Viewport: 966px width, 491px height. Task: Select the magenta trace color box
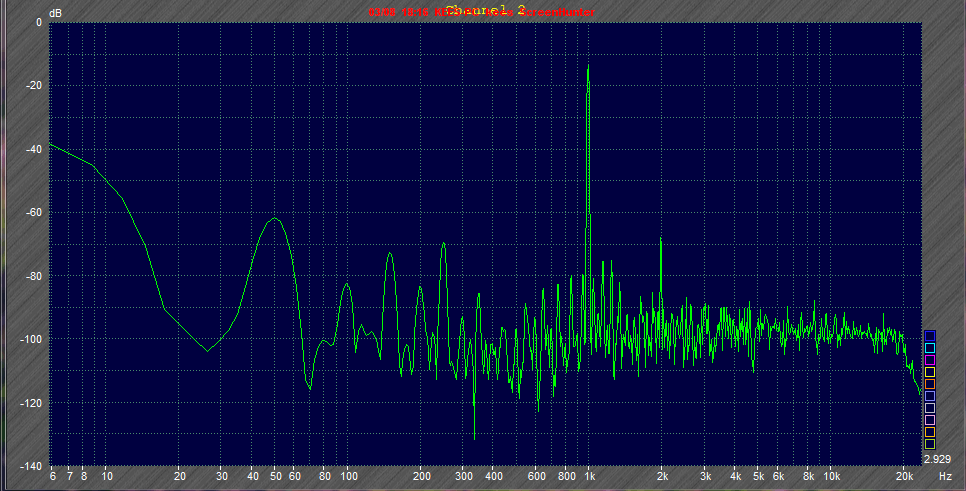coord(930,360)
